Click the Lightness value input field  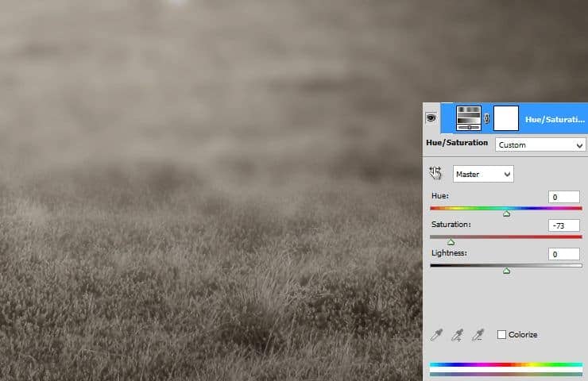(x=563, y=254)
